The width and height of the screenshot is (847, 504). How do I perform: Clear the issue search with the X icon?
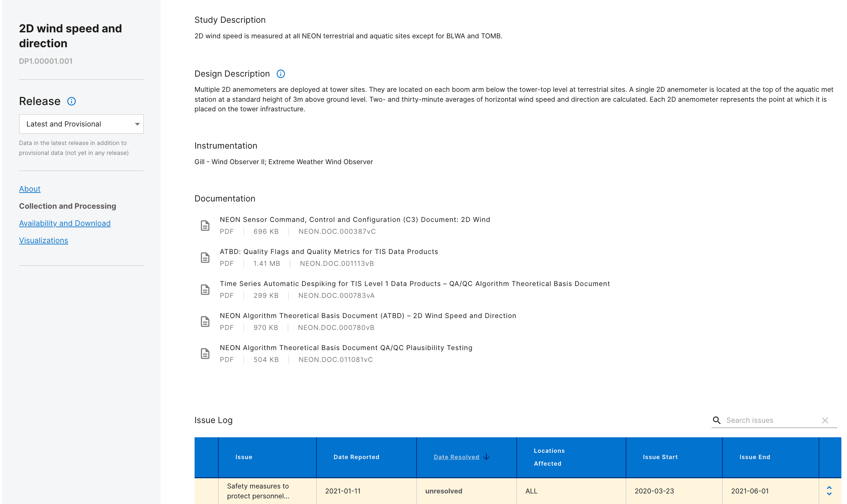[x=825, y=420]
